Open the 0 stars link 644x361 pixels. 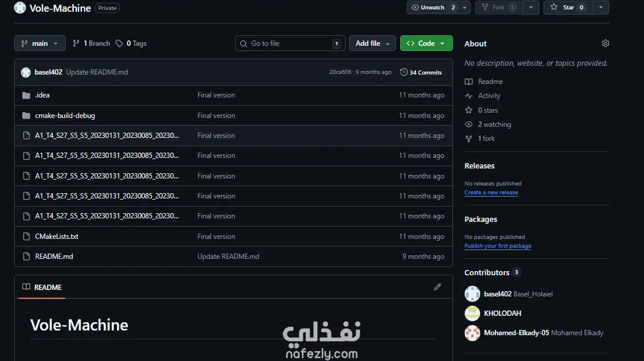click(488, 110)
